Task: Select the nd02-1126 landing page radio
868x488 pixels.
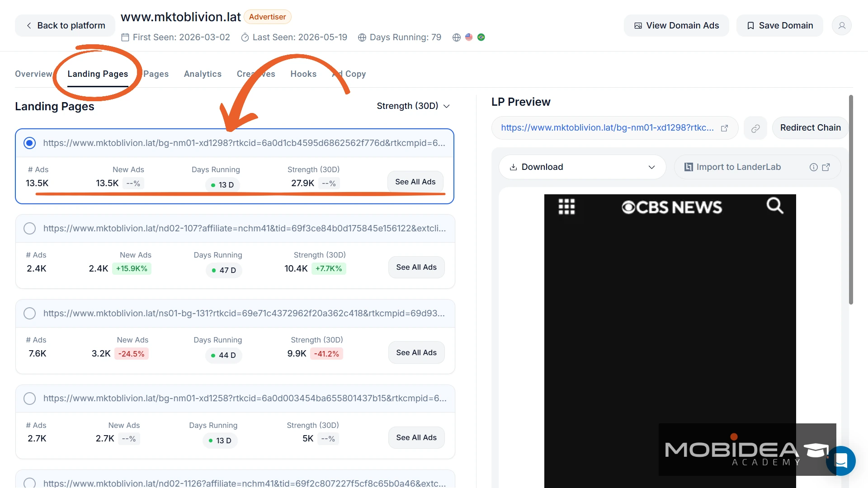Action: [x=29, y=483]
